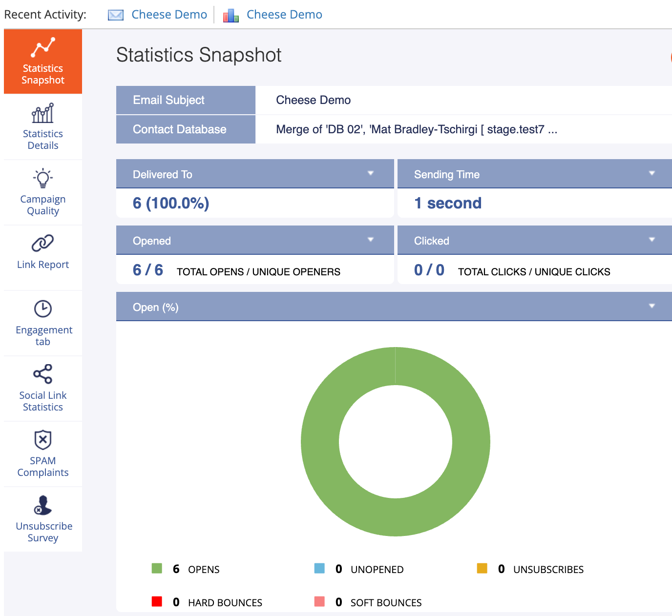Click the pink Soft Bounces legend swatch
This screenshot has width=672, height=616.
point(319,601)
